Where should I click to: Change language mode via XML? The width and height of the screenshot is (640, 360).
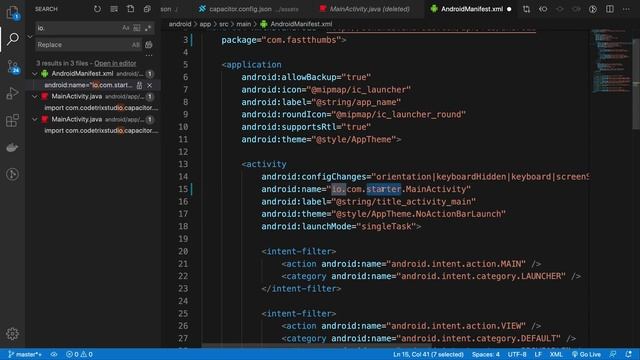(x=556, y=354)
